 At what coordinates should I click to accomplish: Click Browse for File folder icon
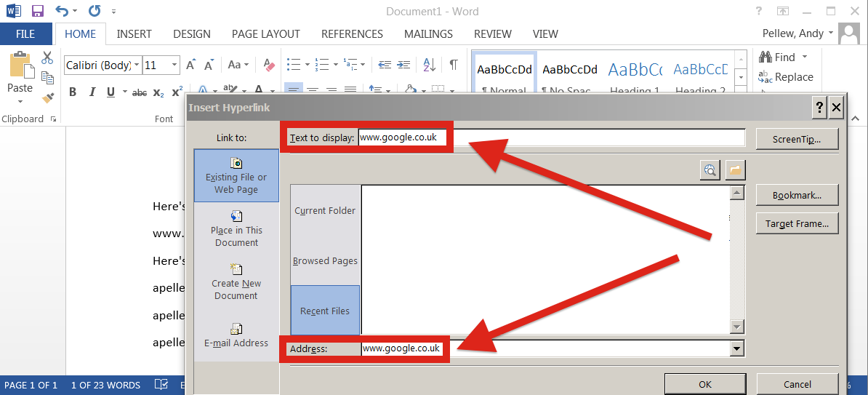click(x=735, y=170)
